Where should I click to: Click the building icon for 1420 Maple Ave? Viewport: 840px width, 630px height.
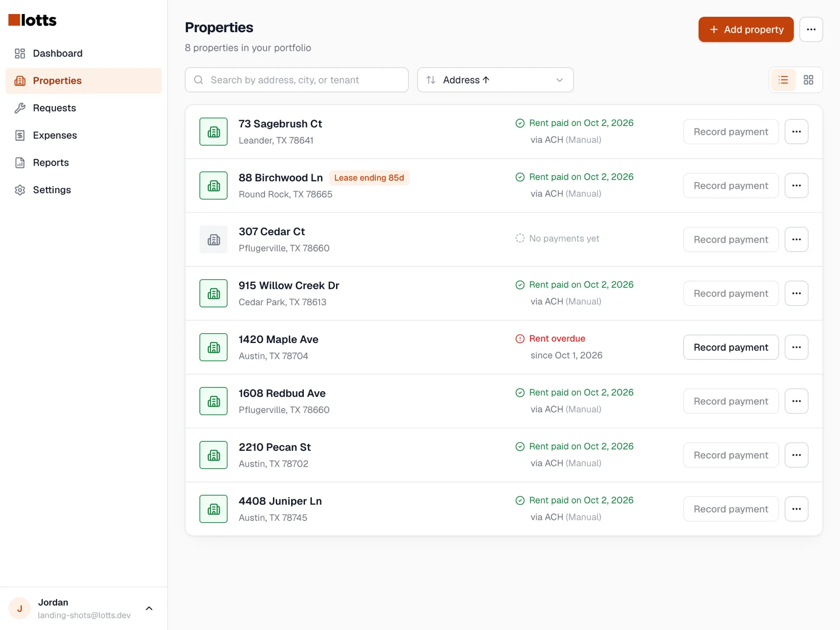(x=214, y=347)
